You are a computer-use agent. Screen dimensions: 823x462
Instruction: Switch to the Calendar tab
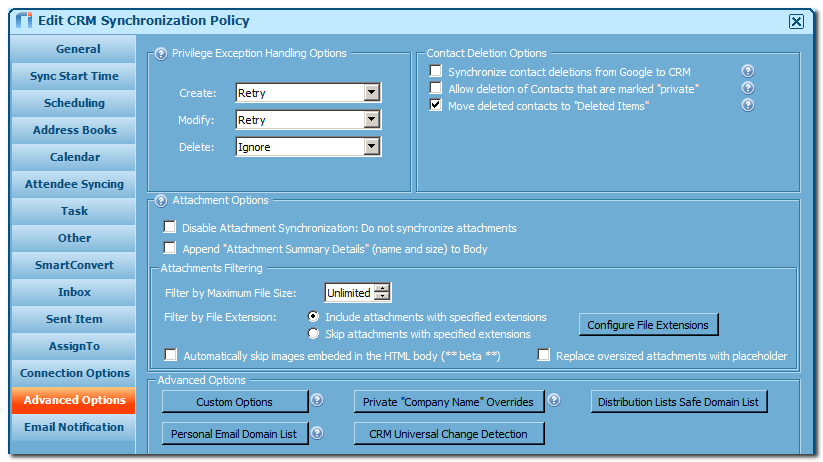point(73,157)
